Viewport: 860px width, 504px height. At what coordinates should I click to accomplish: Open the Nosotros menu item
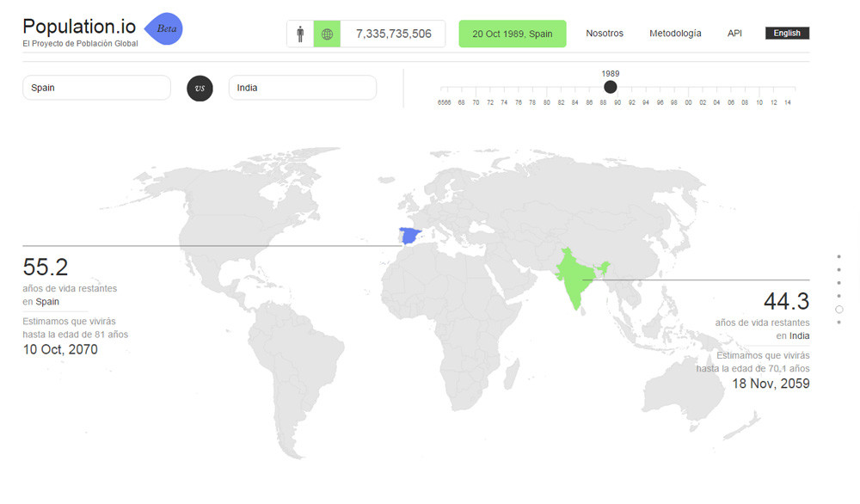(605, 34)
